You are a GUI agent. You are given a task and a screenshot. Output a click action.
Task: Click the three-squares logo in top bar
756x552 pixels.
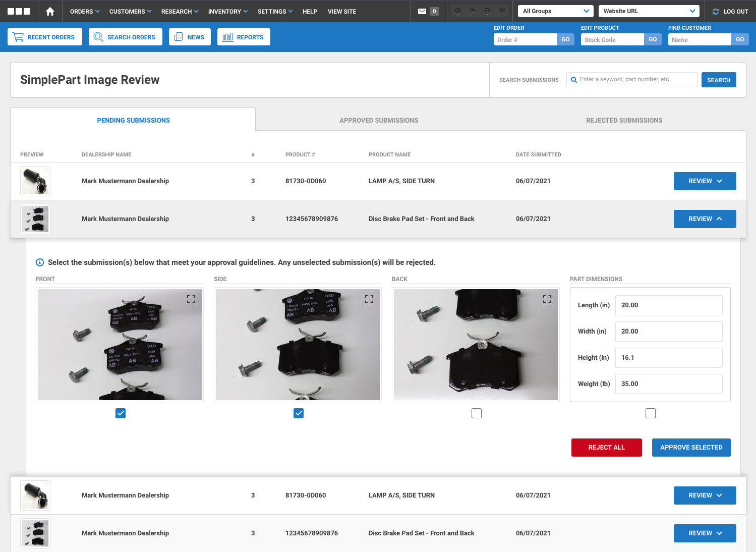pos(19,11)
